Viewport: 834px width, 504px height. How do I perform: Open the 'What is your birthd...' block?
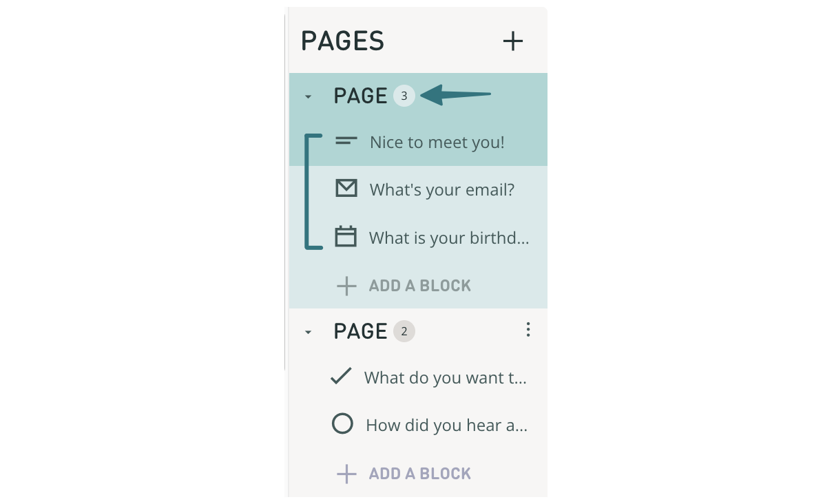449,238
